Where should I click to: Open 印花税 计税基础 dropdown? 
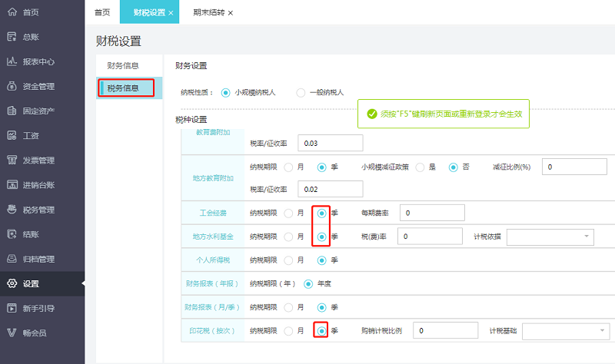pyautogui.click(x=566, y=331)
